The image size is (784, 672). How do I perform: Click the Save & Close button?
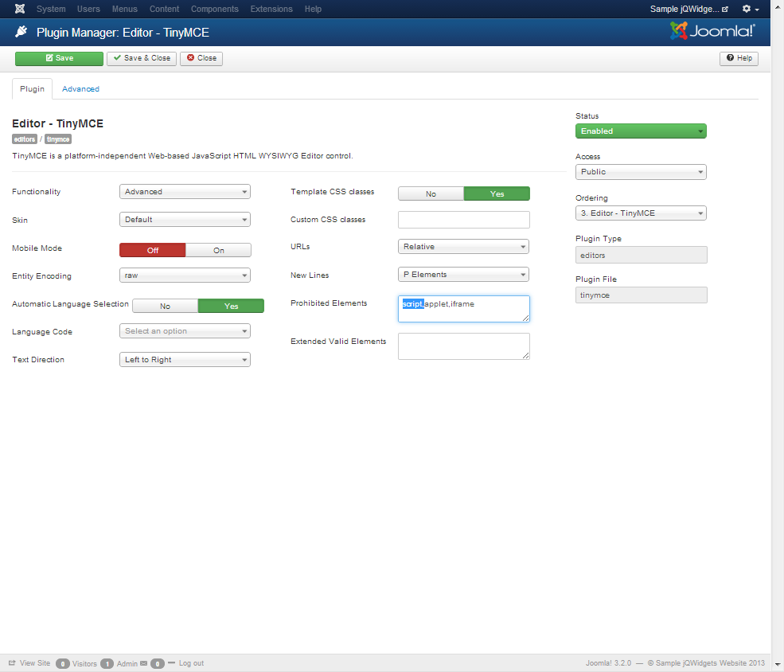(x=142, y=58)
